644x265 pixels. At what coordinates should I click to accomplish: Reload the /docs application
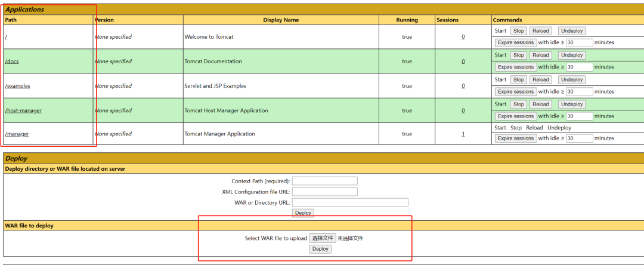coord(540,55)
